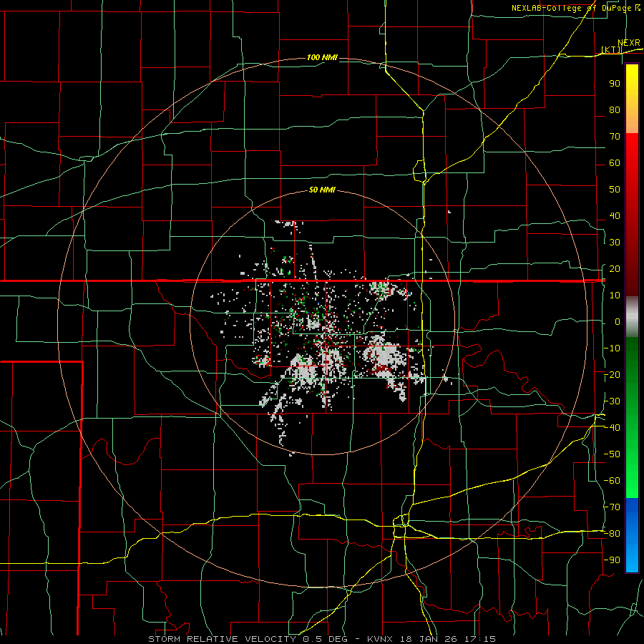Click the -30 knot scale label
644x644 pixels.
coord(612,401)
